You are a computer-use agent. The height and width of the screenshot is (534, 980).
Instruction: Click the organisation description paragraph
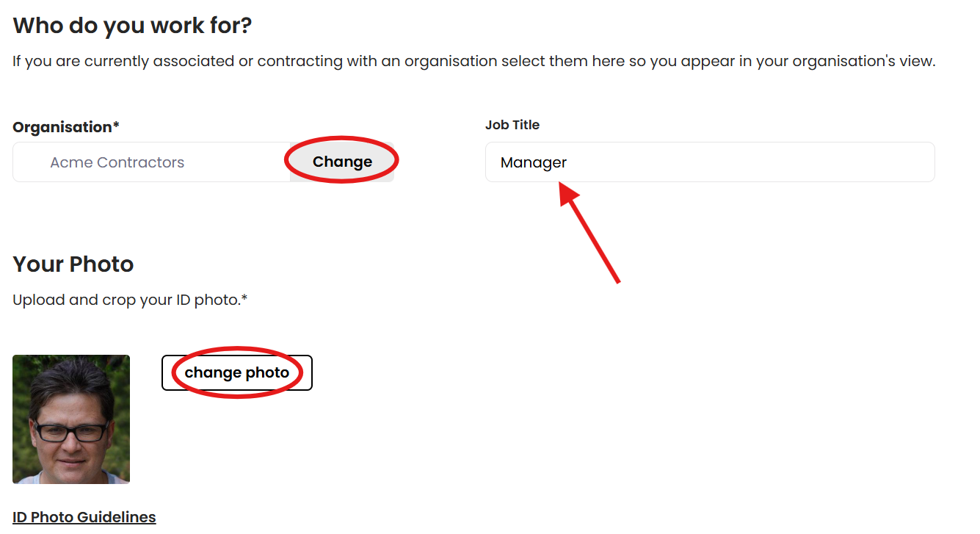coord(473,61)
